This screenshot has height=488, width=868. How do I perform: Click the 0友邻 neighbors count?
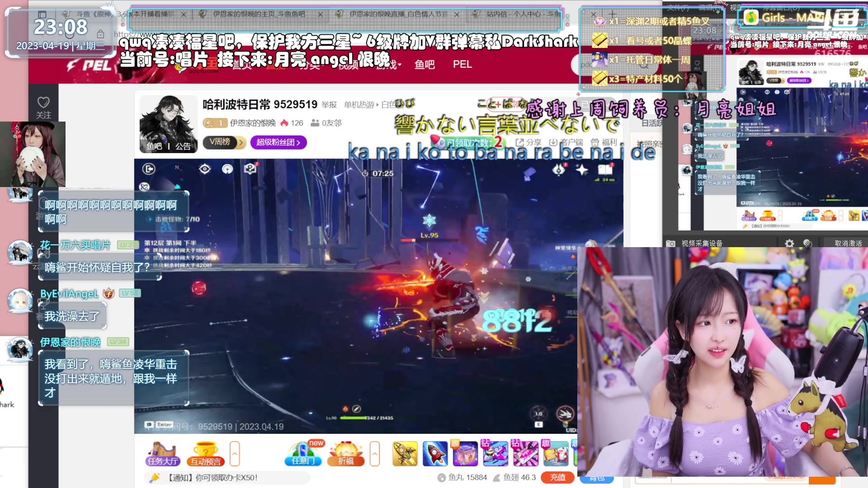[x=326, y=123]
